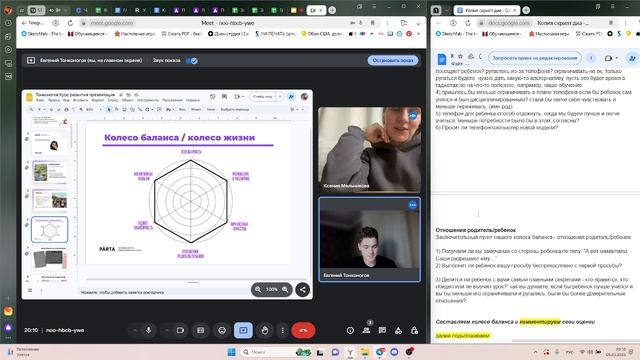This screenshot has height=360, width=640.
Task: Open Обучающиеся bookmark in Docs window
Action: [501, 33]
